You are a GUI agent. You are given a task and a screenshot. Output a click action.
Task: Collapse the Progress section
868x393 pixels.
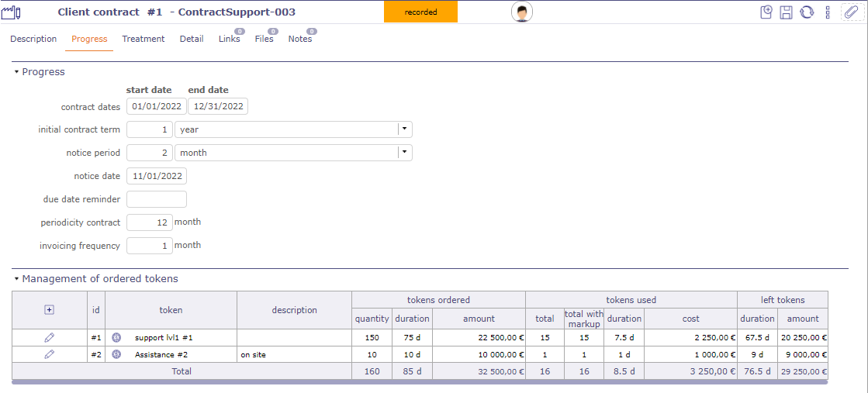16,72
